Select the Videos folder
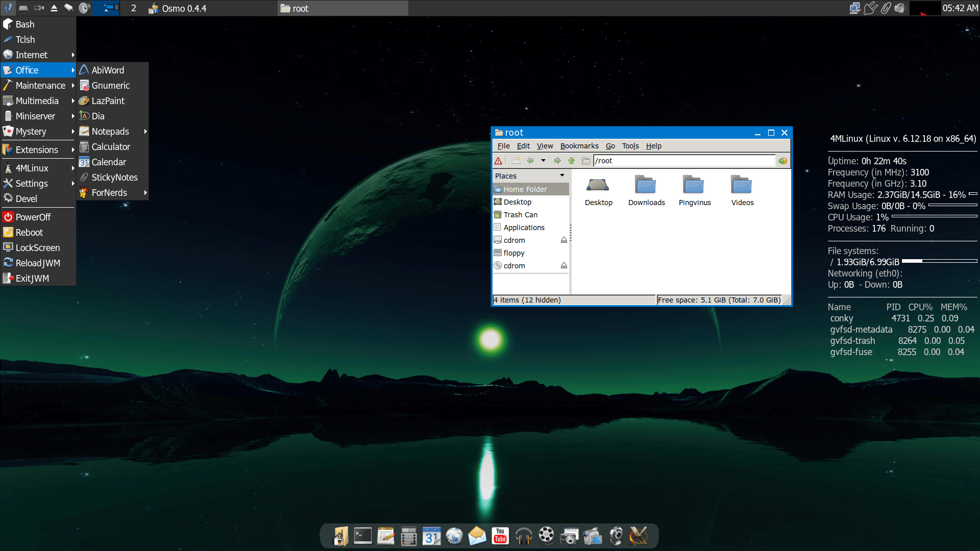 tap(742, 190)
